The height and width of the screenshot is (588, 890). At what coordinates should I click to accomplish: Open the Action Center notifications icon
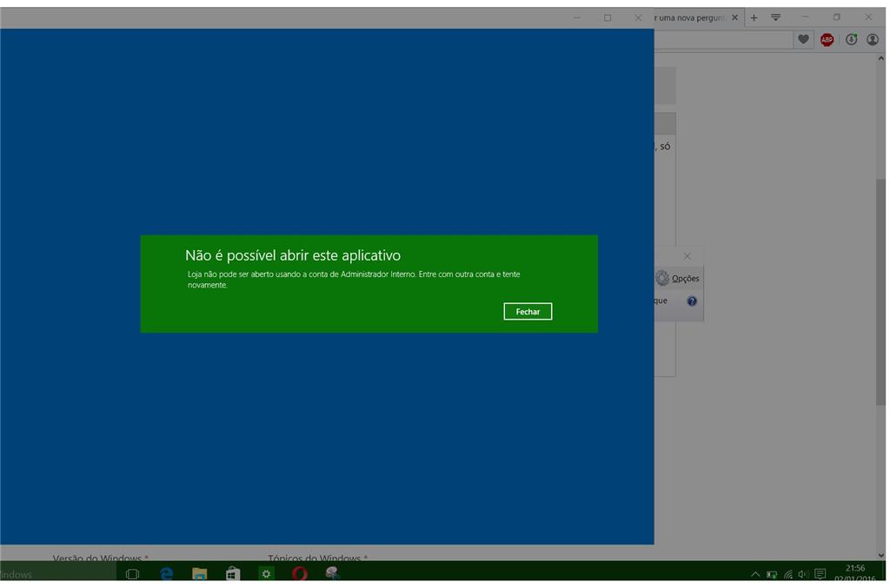click(820, 574)
